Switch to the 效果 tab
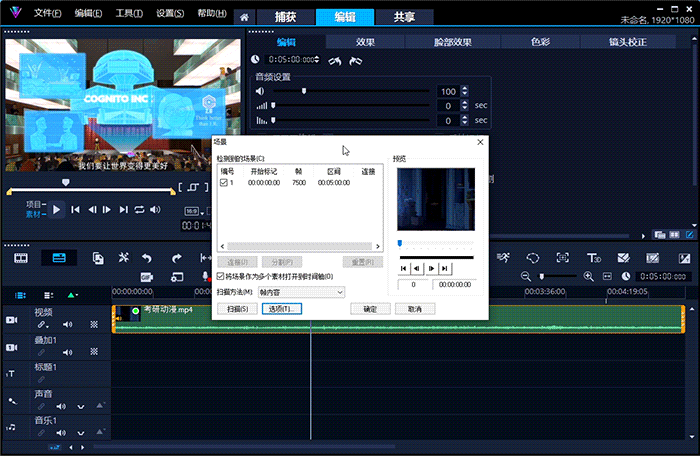Screen dimensions: 700x456 pos(365,42)
